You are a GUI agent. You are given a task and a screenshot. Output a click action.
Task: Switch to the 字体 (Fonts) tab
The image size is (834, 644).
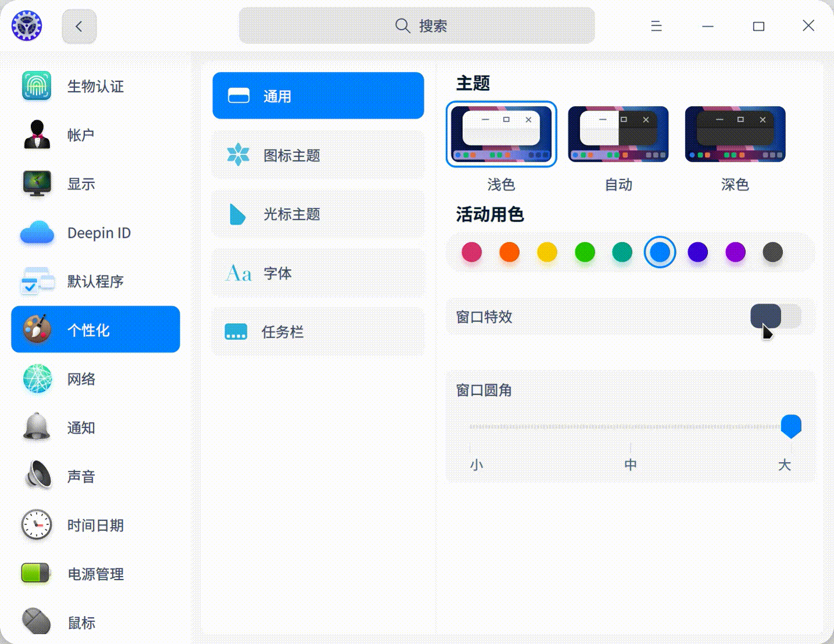click(x=318, y=273)
